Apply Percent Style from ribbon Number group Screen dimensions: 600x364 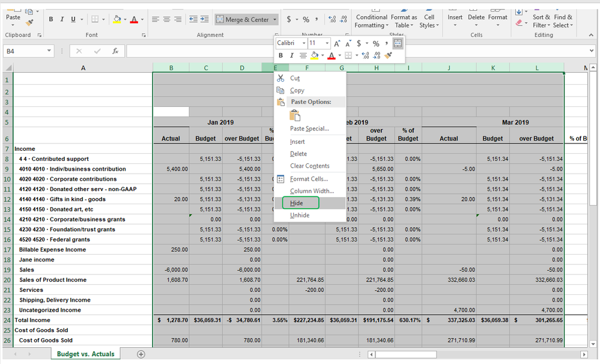point(306,19)
